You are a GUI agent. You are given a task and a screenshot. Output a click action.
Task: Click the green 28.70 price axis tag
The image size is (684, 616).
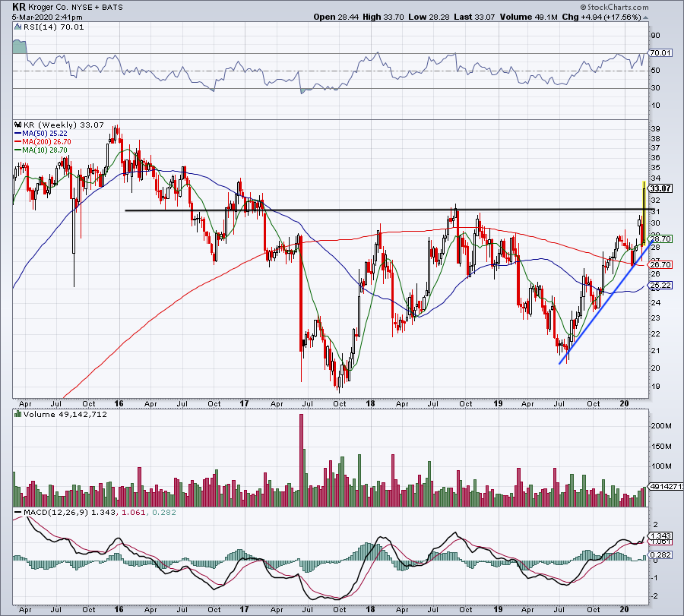click(660, 239)
